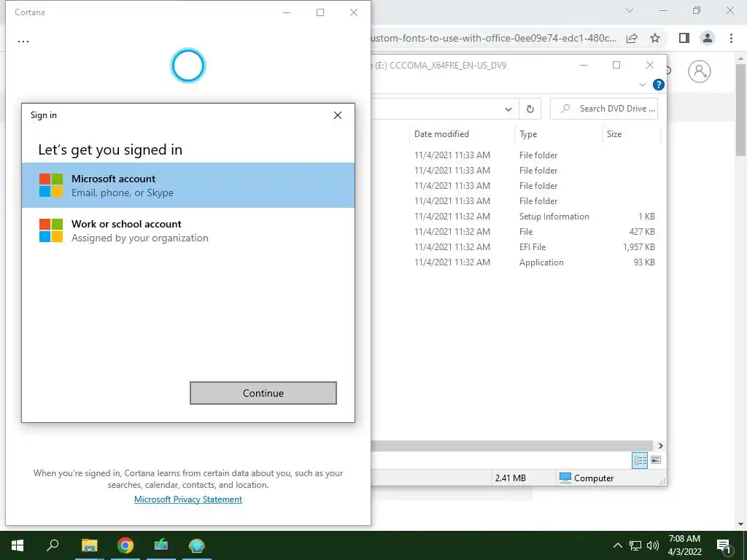
Task: Open the taskbar clock showing 7:08 AM
Action: coord(684,545)
